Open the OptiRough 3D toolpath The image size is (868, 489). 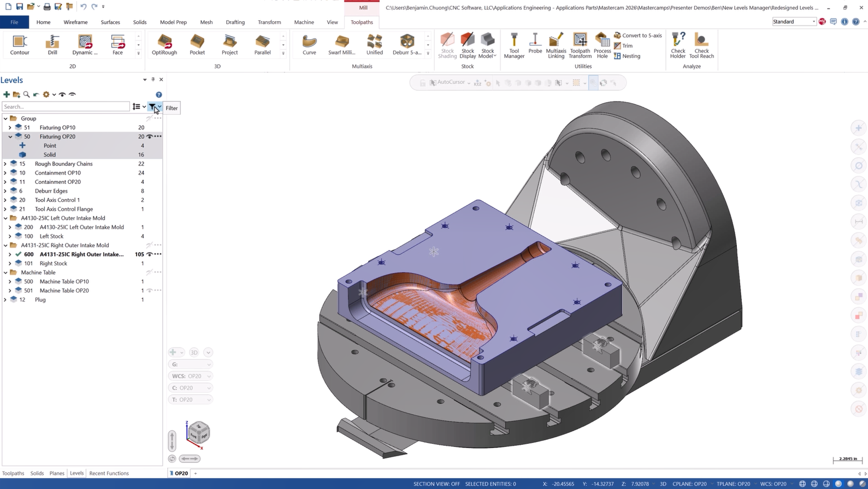pyautogui.click(x=164, y=45)
